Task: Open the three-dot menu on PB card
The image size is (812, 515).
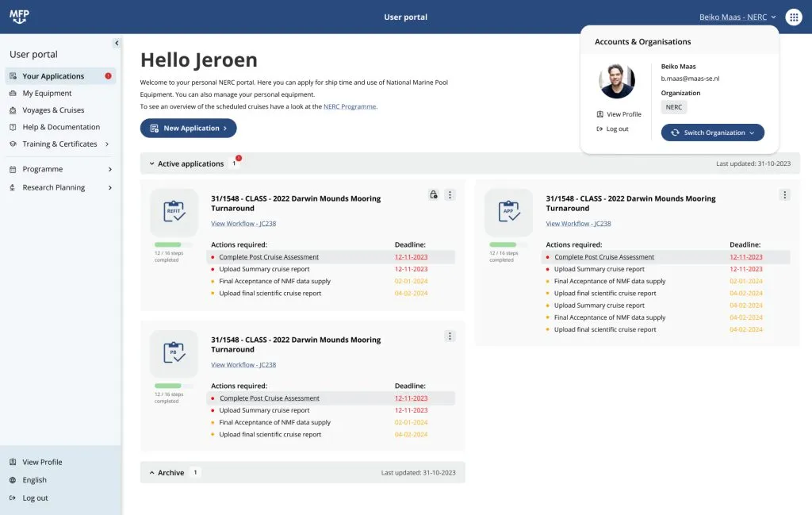Action: [x=450, y=336]
